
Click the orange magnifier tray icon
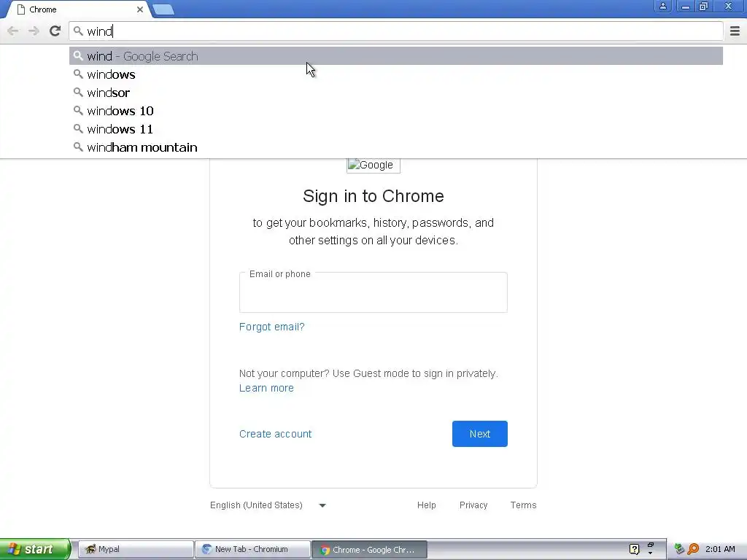click(x=693, y=549)
